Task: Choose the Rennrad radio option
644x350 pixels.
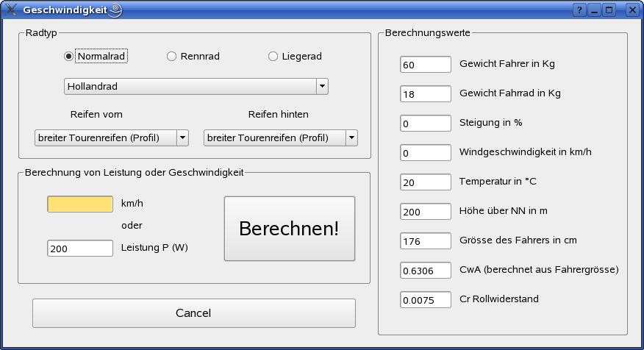Action: (171, 56)
